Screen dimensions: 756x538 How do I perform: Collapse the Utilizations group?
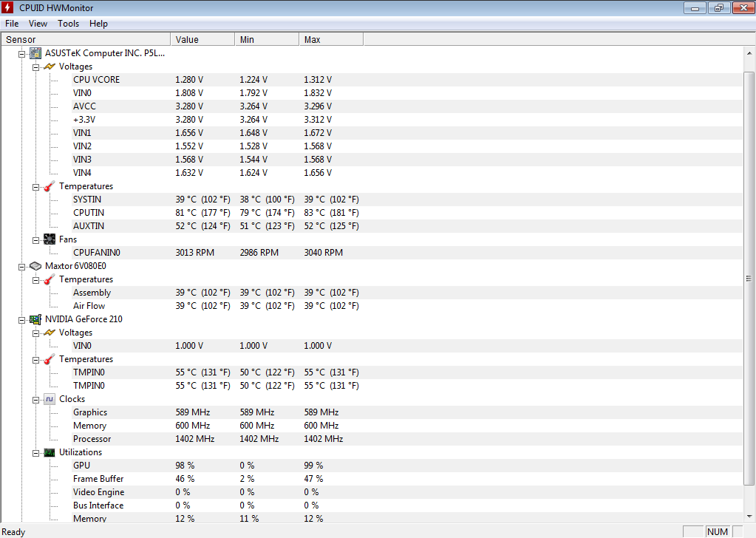35,453
